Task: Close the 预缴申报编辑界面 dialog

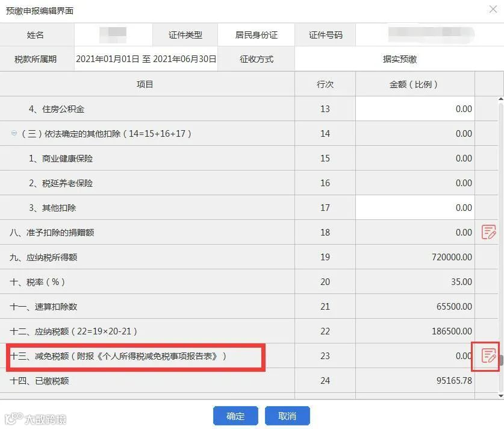Action: tap(493, 9)
